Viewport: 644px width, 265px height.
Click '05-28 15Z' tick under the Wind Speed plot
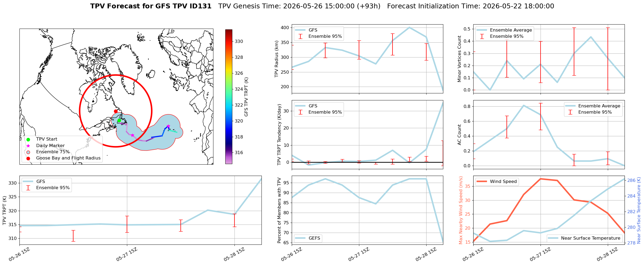608,254
